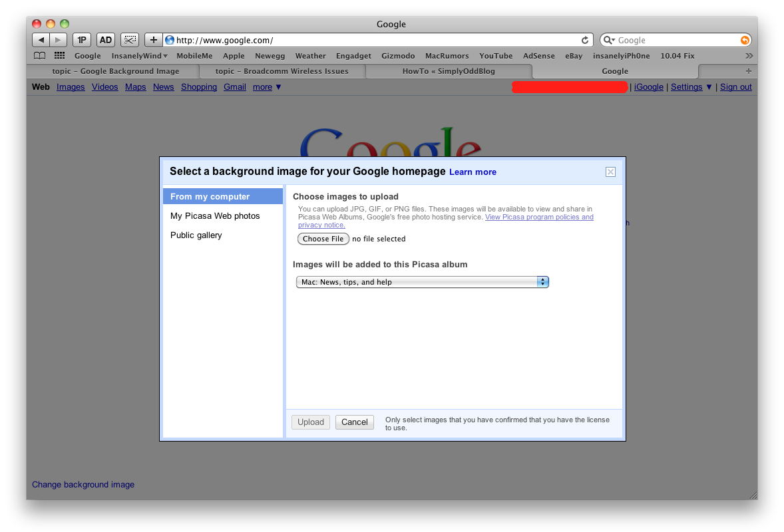Open the Gmail link
Image resolution: width=784 pixels, height=532 pixels.
[235, 87]
